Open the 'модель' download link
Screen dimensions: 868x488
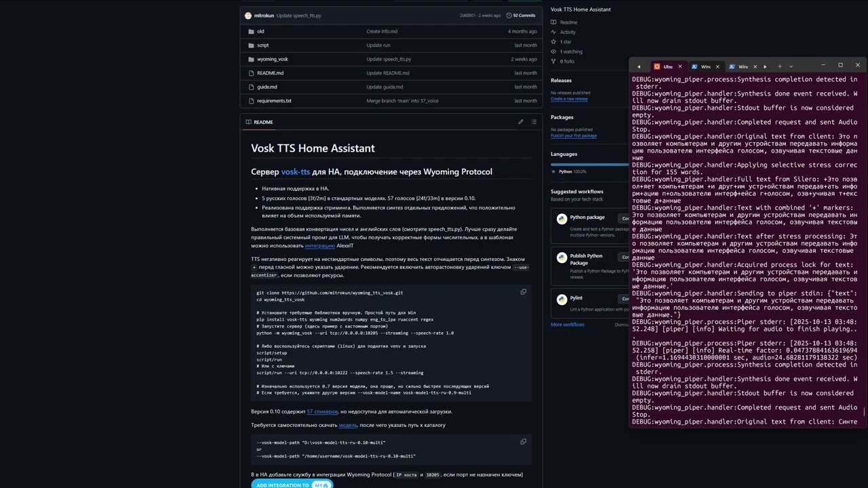tap(348, 426)
